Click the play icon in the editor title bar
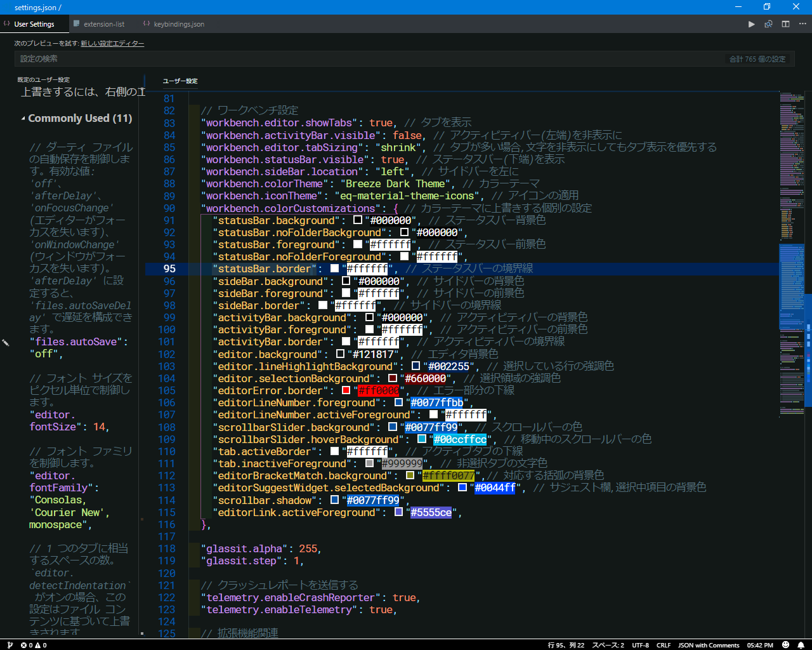 (751, 23)
